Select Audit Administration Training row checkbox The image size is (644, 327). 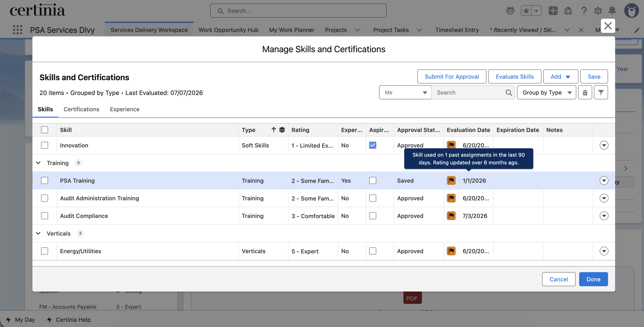point(45,198)
